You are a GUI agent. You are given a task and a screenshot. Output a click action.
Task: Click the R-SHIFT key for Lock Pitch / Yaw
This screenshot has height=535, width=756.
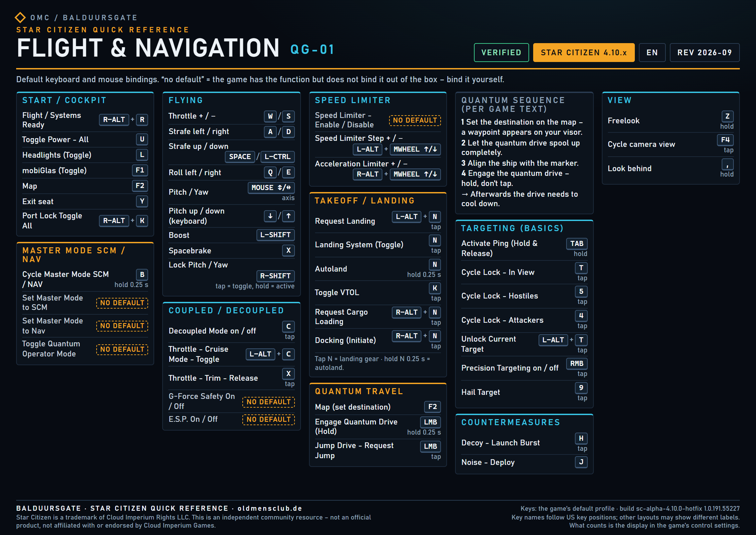(x=276, y=276)
